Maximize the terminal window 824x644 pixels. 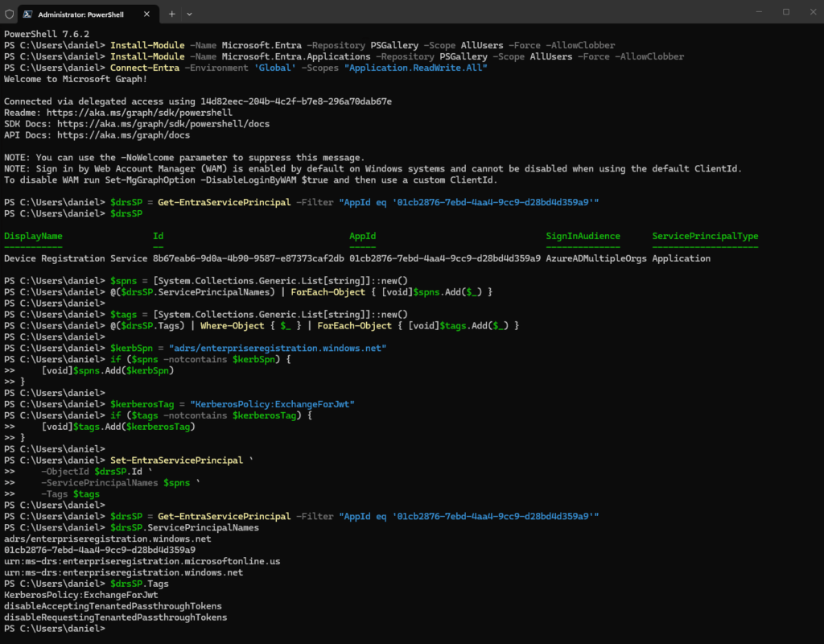pos(786,11)
